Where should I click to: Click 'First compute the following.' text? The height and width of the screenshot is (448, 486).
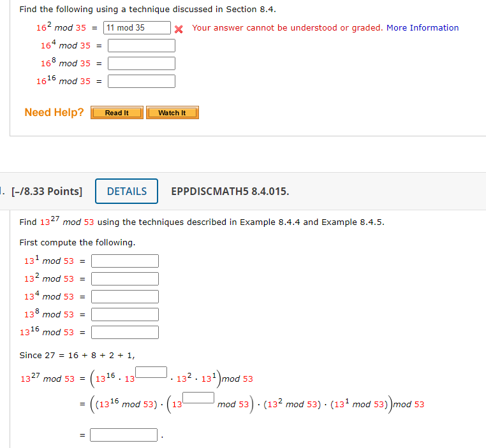pos(77,242)
